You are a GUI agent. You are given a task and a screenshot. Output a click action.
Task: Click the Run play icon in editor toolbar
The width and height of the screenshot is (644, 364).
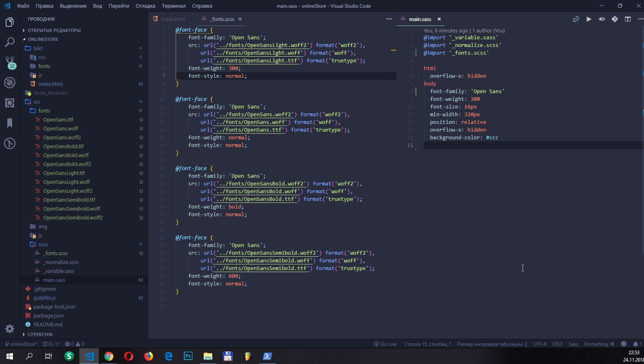click(x=589, y=19)
